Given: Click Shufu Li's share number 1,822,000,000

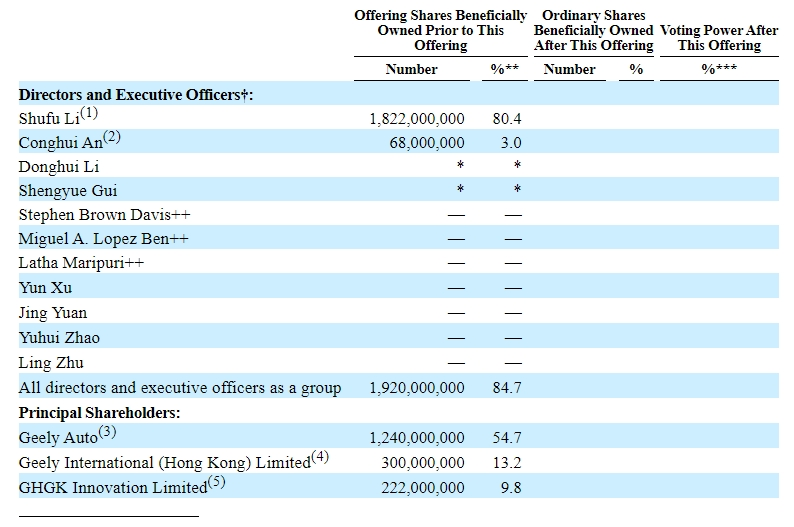Looking at the screenshot, I should pyautogui.click(x=416, y=119).
